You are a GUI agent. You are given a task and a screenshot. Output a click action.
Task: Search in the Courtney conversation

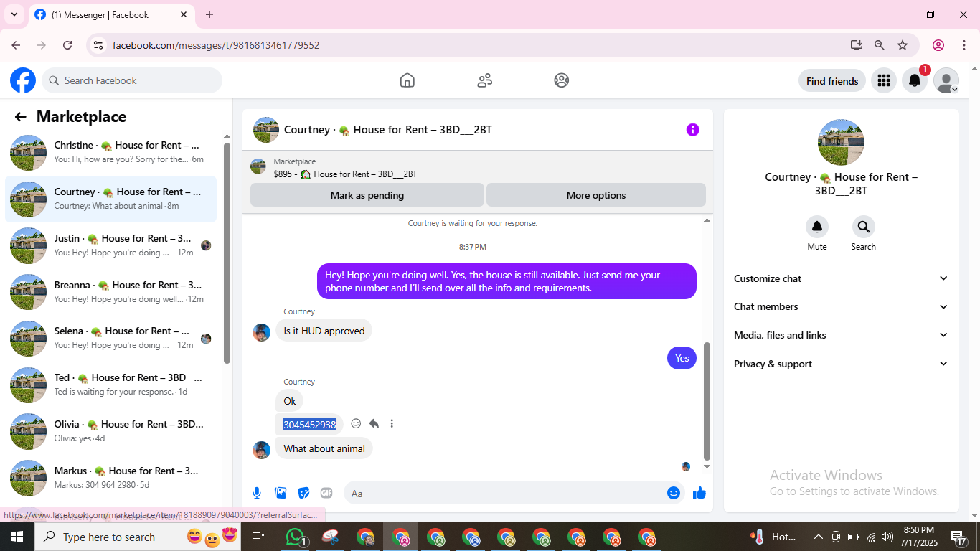(x=863, y=227)
